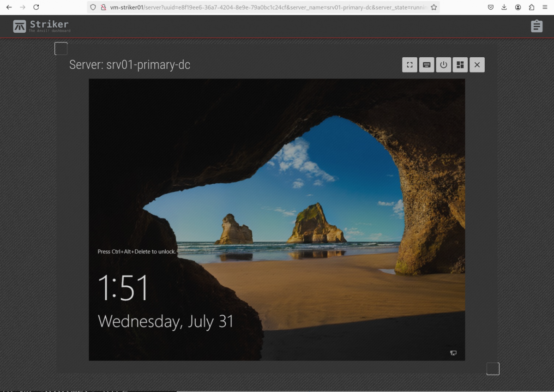Click the insecure connection padlock icon

[103, 7]
